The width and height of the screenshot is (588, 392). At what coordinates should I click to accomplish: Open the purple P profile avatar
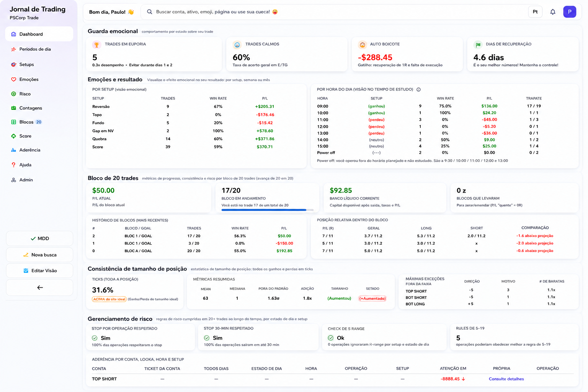pos(570,12)
